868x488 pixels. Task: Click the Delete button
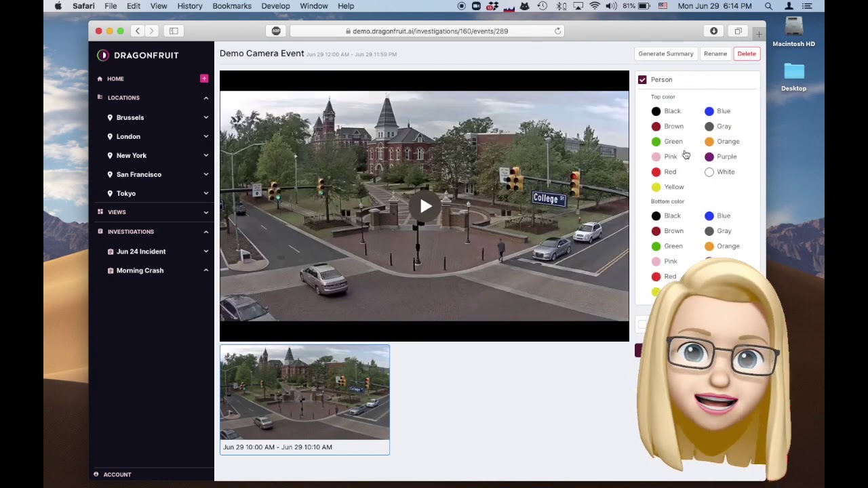click(x=746, y=54)
